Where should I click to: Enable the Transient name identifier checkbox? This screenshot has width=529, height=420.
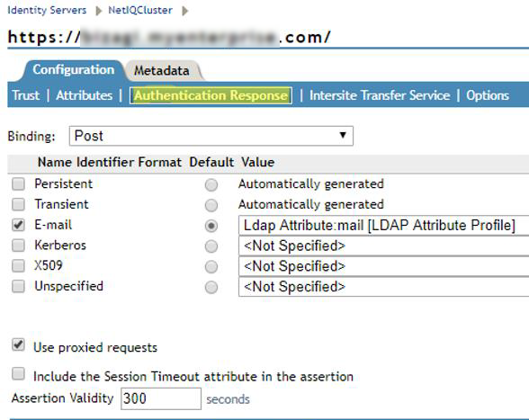tap(18, 204)
